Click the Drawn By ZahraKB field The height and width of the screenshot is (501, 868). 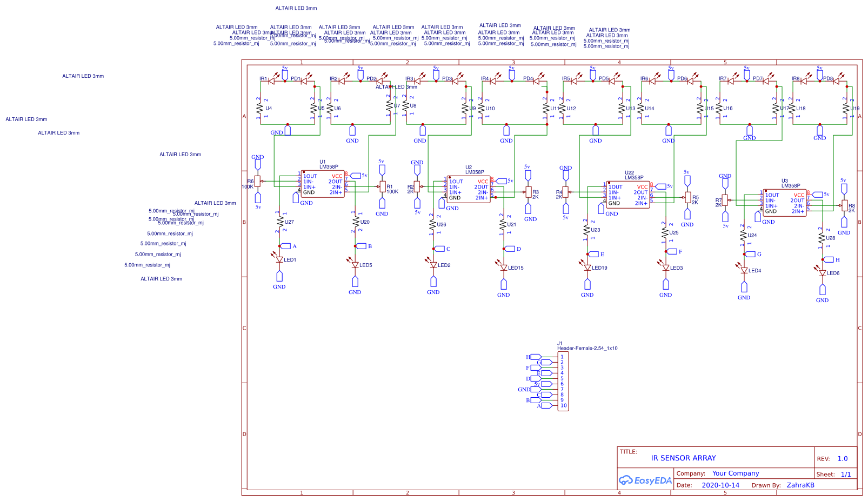(x=800, y=485)
